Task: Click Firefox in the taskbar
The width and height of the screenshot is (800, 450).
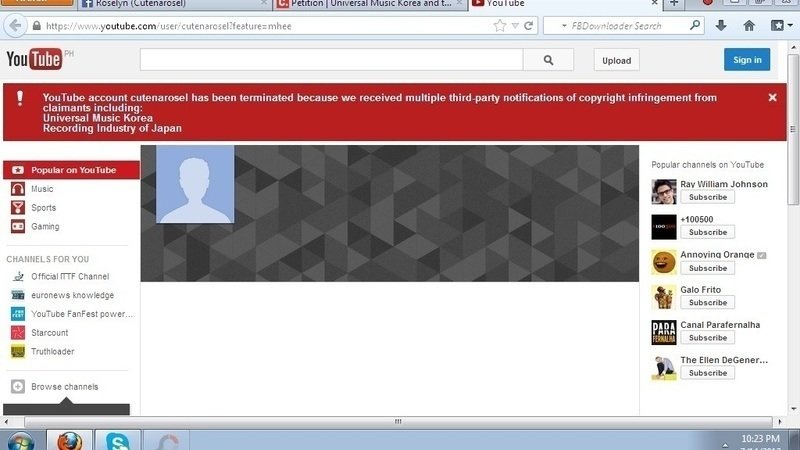Action: point(69,440)
